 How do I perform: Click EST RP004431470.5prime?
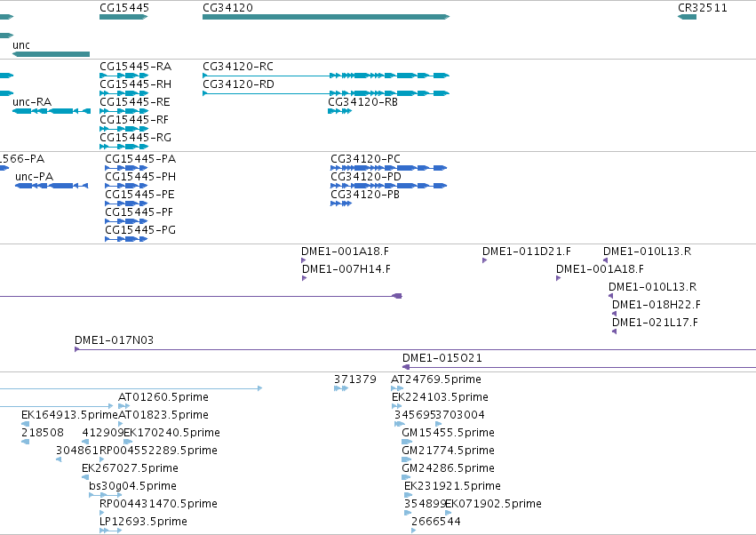point(102,514)
